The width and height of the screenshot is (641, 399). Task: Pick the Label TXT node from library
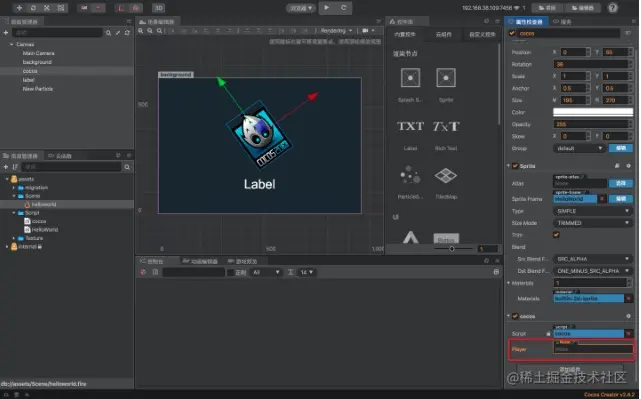pyautogui.click(x=410, y=134)
